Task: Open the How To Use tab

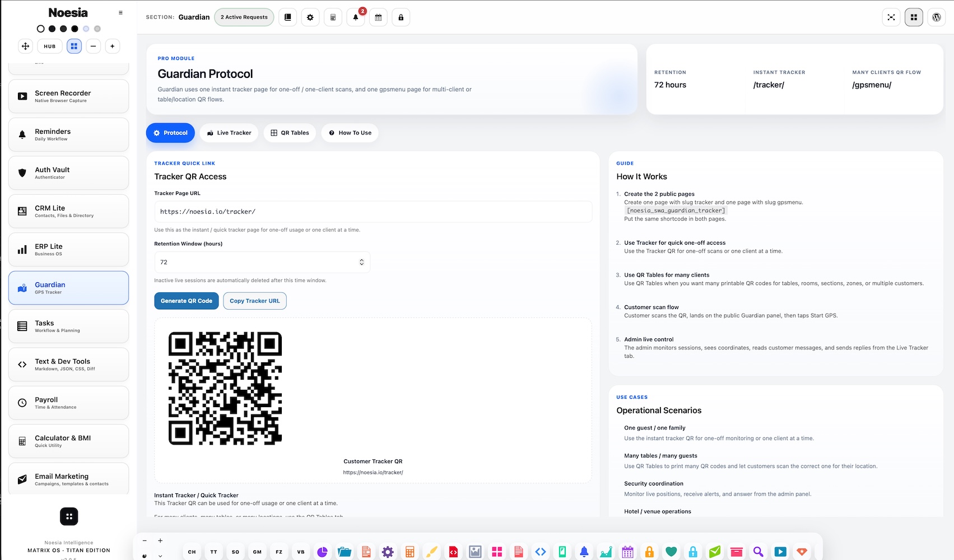Action: (350, 133)
